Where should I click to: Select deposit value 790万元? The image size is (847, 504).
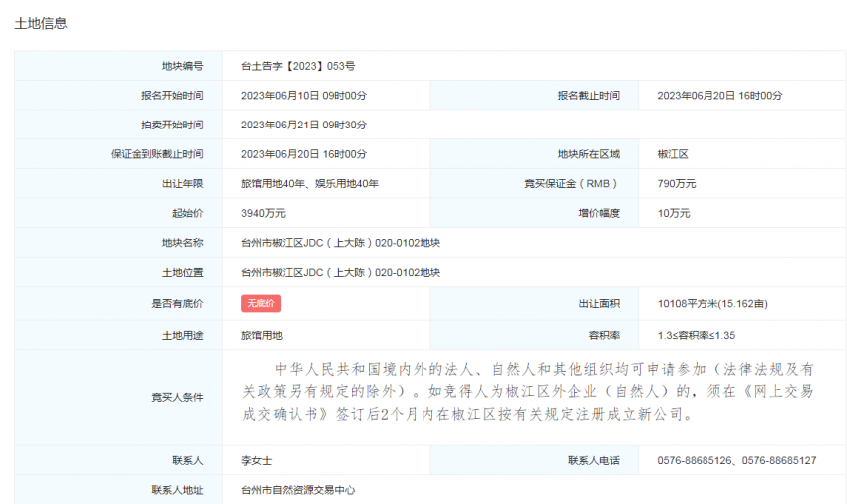[x=677, y=184]
